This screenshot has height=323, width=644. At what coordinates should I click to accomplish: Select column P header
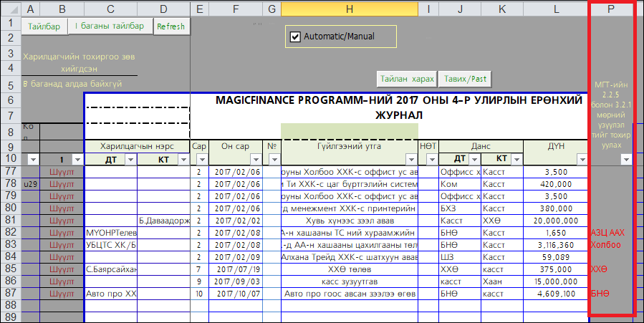[610, 8]
